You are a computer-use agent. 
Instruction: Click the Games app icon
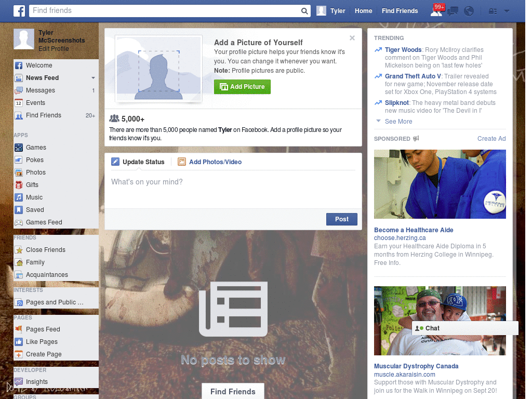click(19, 148)
